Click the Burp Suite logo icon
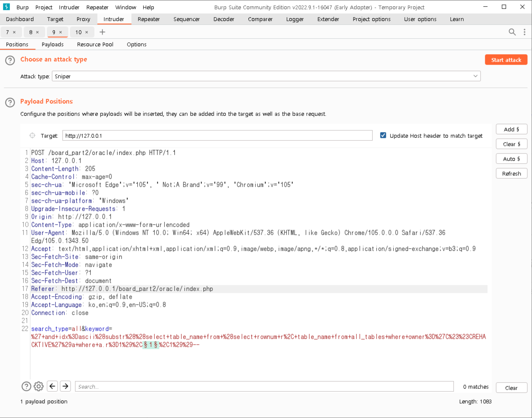This screenshot has width=532, height=418. 6,7
